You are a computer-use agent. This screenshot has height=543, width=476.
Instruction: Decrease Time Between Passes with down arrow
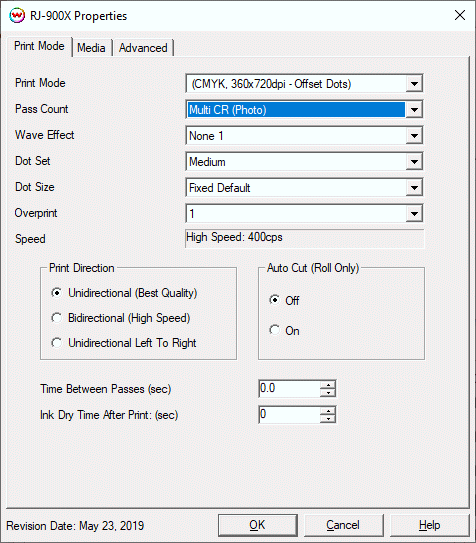click(x=327, y=392)
